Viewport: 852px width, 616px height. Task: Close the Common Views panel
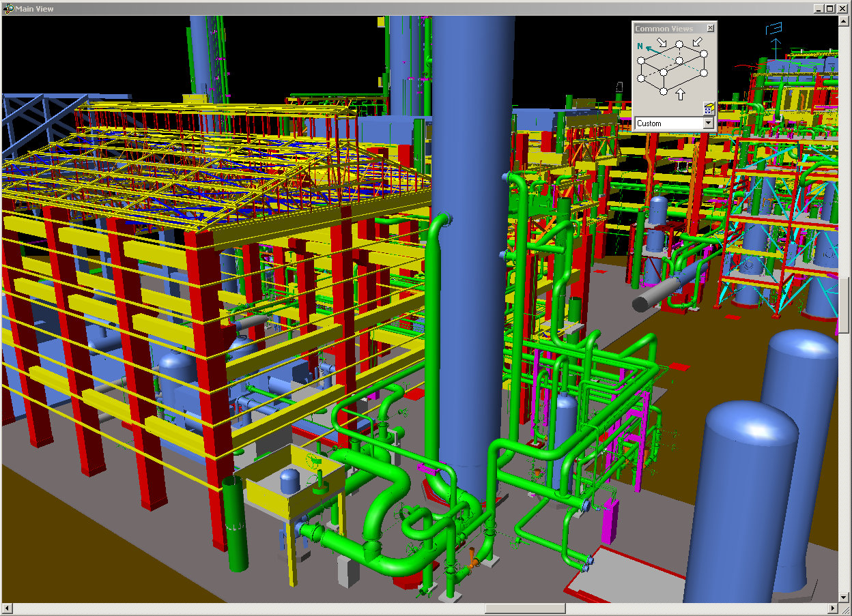[x=710, y=28]
